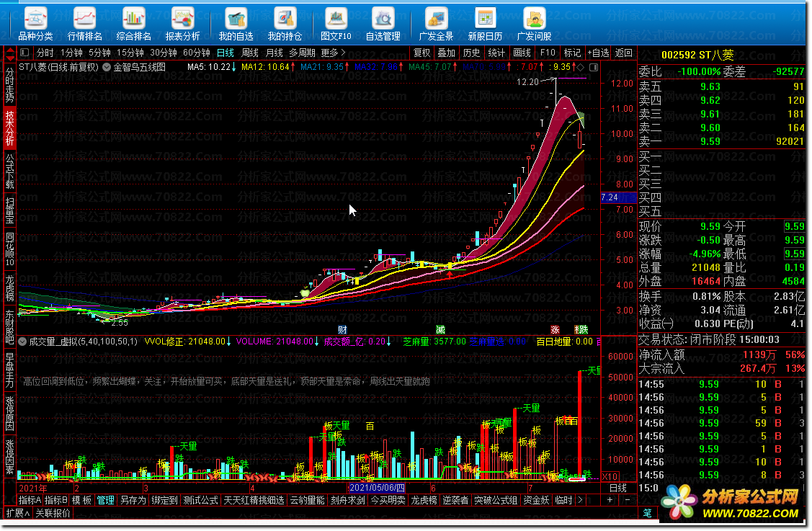
Task: Click highlighted date 2021/05/06/四
Action: coord(377,488)
